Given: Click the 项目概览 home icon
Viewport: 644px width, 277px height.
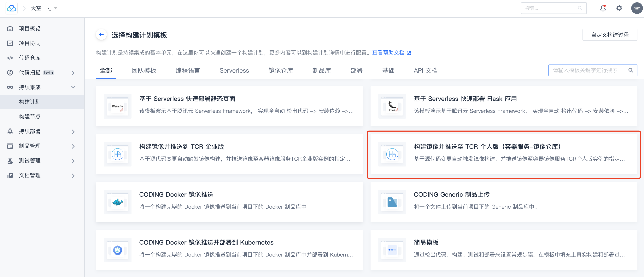Looking at the screenshot, I should point(10,28).
